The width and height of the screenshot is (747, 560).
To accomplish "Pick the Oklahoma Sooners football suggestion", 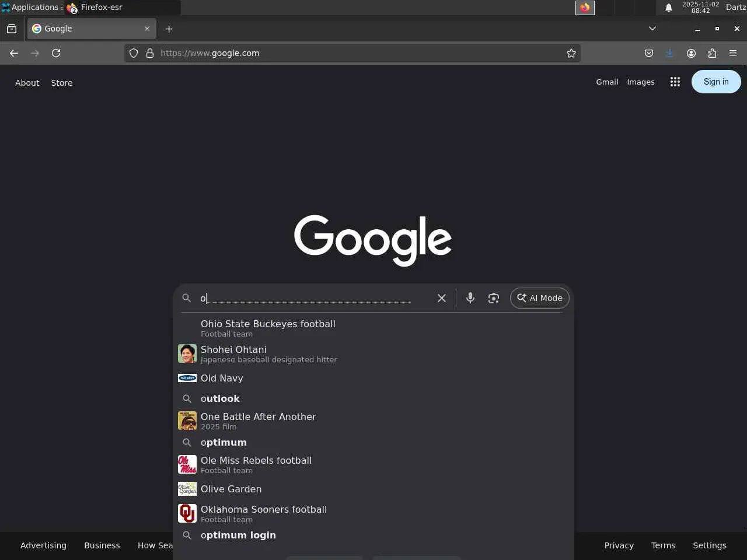I will point(373,513).
